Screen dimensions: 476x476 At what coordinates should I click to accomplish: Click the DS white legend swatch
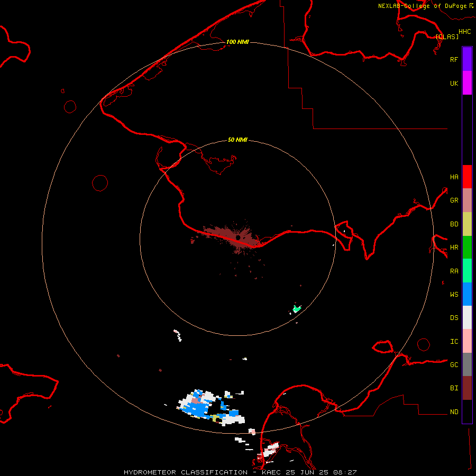467,317
